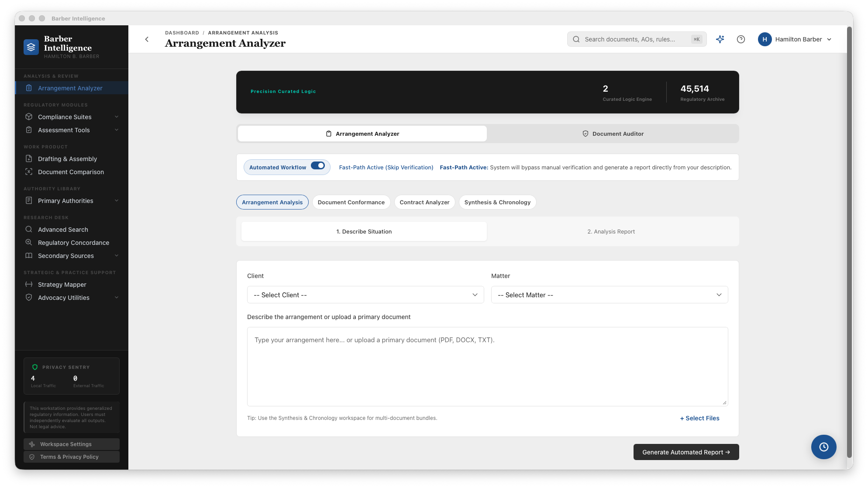Open the Select Matter dropdown
This screenshot has width=868, height=488.
610,295
